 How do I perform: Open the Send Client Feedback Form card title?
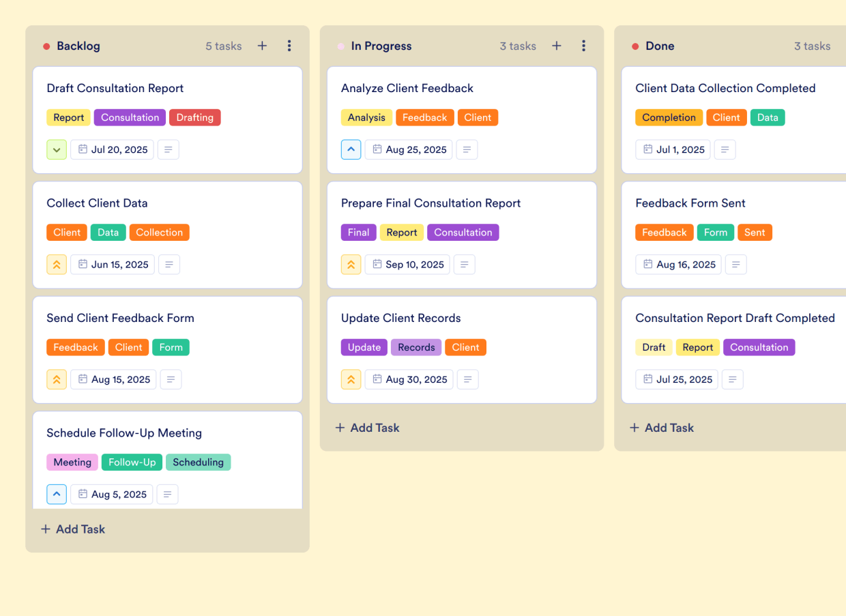pyautogui.click(x=120, y=318)
